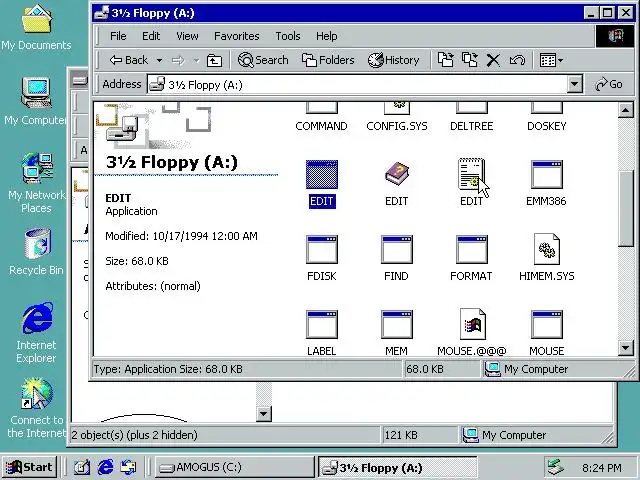Viewport: 640px width, 480px height.
Task: Launch Outlook Express from quick launch
Action: (x=129, y=467)
